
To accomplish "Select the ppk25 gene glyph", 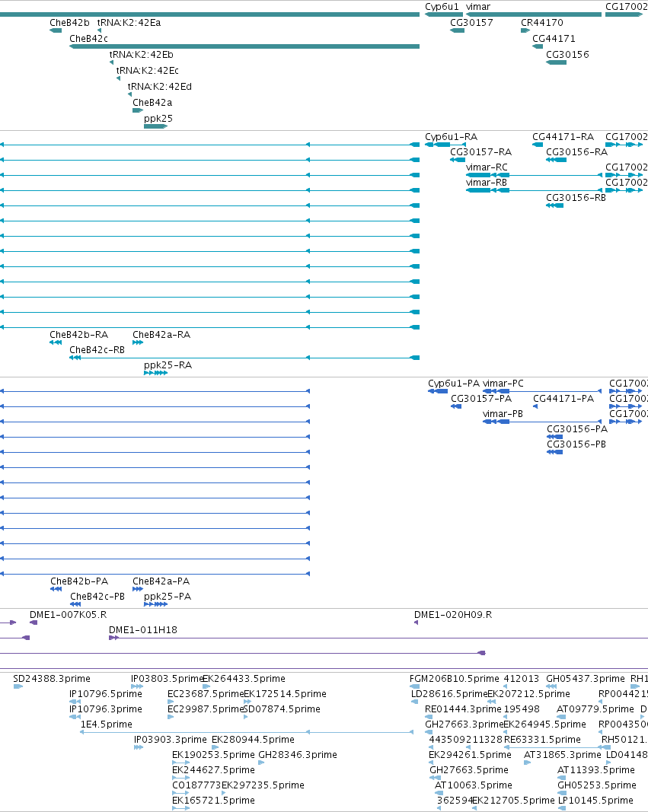I will (156, 126).
